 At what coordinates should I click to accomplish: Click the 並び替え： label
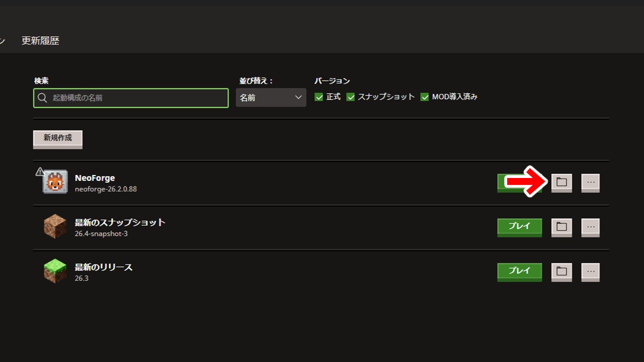pyautogui.click(x=257, y=80)
